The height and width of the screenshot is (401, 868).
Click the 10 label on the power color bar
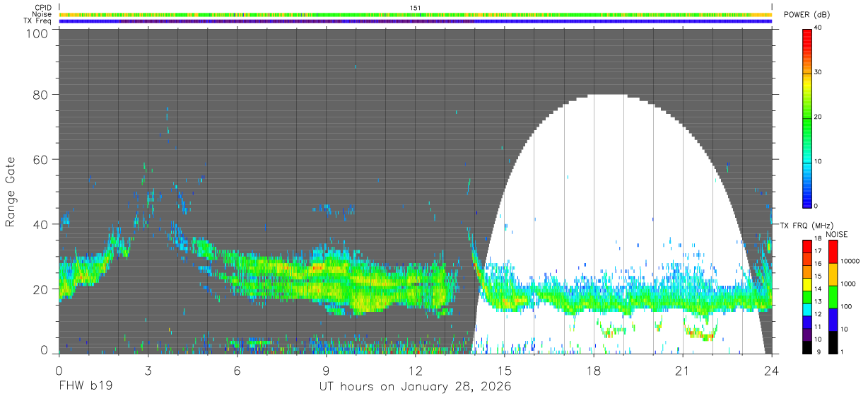click(x=819, y=161)
